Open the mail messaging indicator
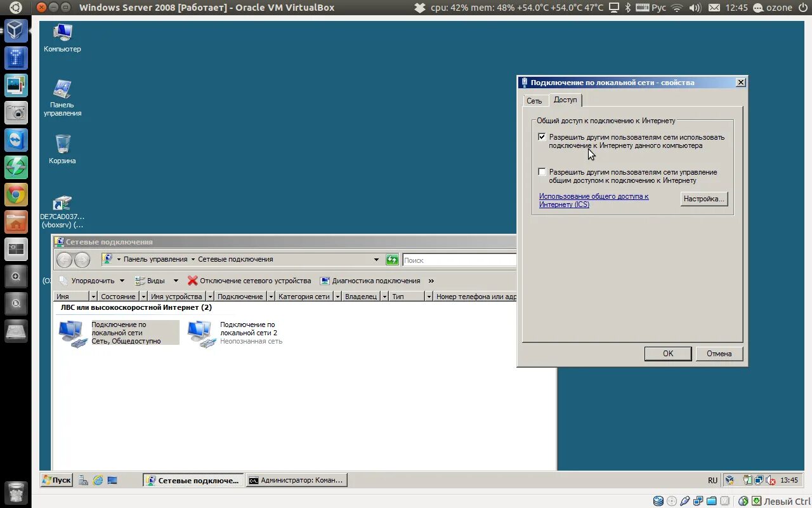Screen dimensions: 812x508 pos(714,8)
